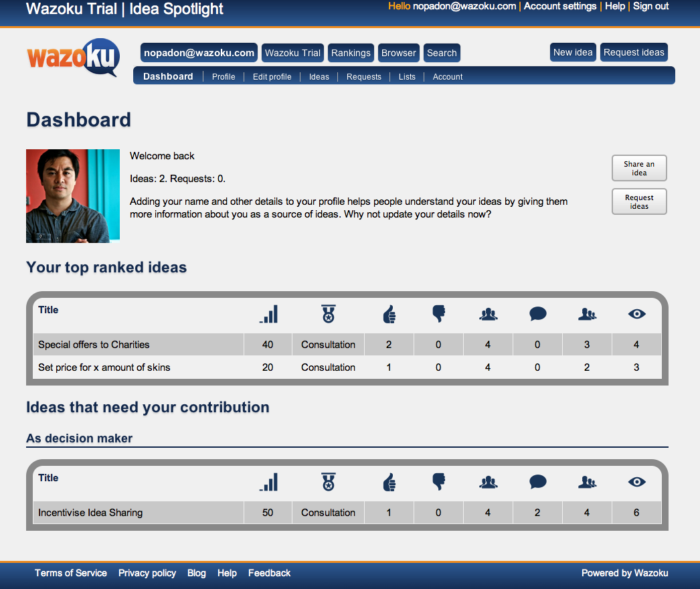The width and height of the screenshot is (700, 589).
Task: Select Dashboard in the sub-navigation bar
Action: click(x=168, y=76)
